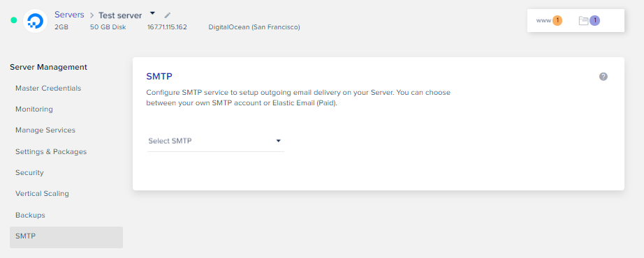Image resolution: width=644 pixels, height=258 pixels.
Task: Select SMTP item in sidebar
Action: [x=66, y=237]
